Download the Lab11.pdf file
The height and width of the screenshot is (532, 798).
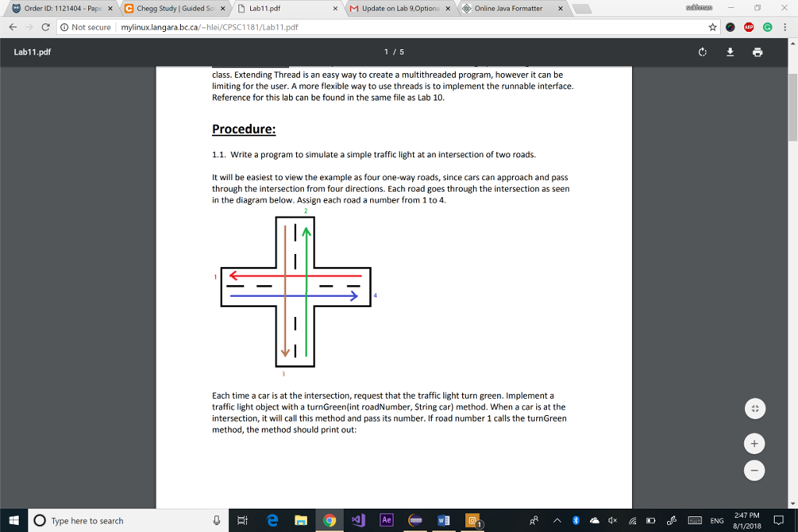[x=729, y=52]
